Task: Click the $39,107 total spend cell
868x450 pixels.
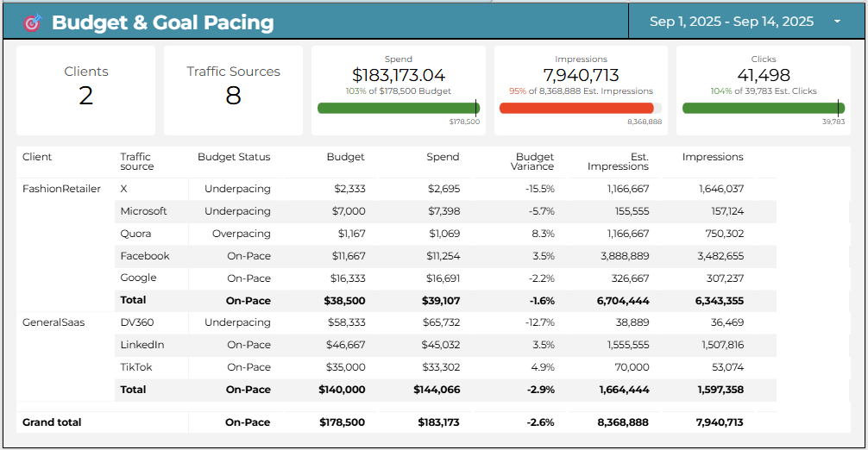Action: click(441, 301)
